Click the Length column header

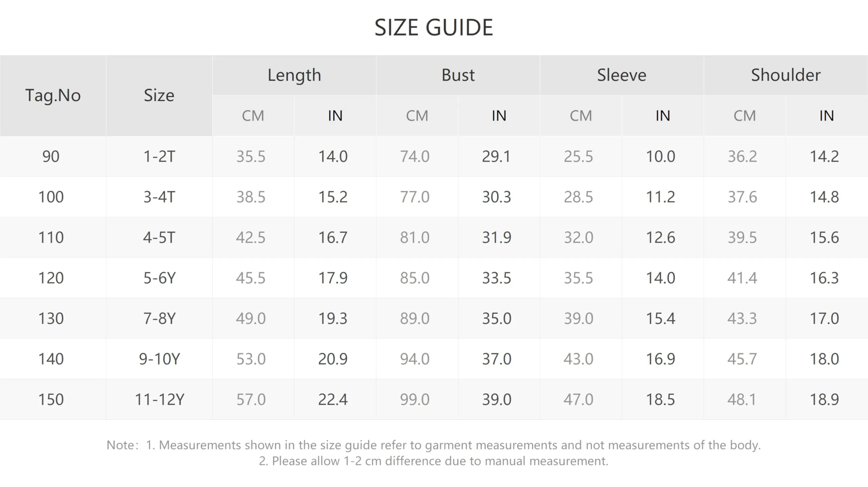(x=294, y=75)
